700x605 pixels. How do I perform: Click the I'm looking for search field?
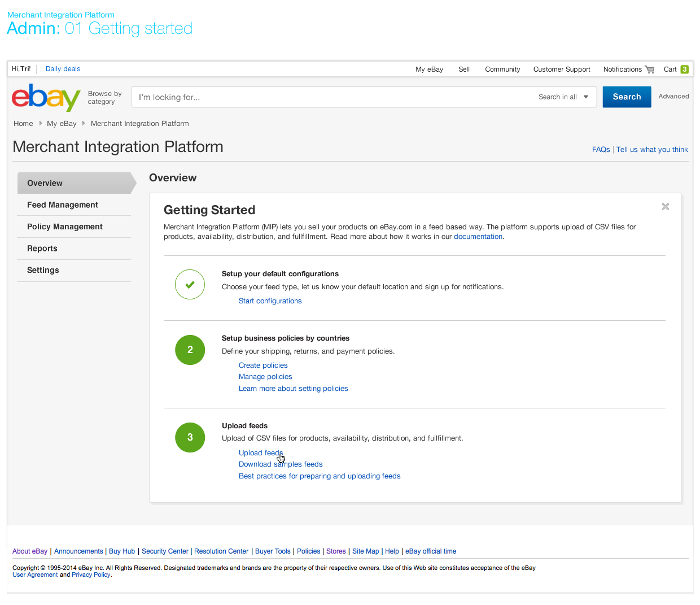click(x=333, y=97)
